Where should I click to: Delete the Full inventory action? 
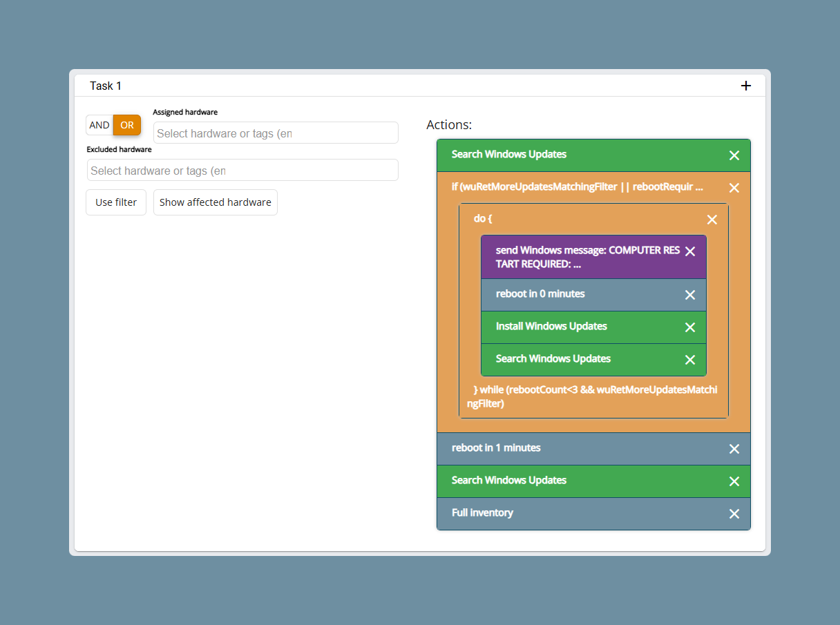[734, 514]
